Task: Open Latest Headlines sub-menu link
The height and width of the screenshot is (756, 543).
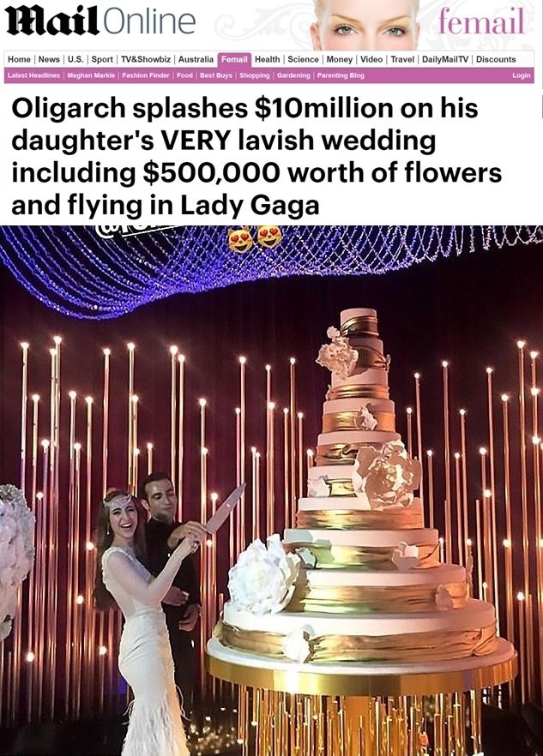Action: pyautogui.click(x=33, y=75)
